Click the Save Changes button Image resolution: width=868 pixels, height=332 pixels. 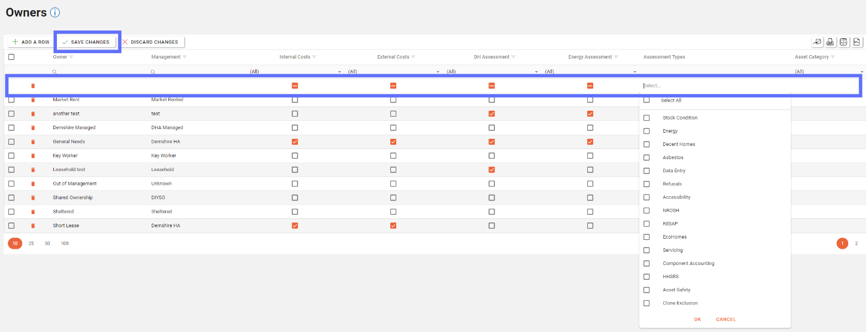pos(86,42)
